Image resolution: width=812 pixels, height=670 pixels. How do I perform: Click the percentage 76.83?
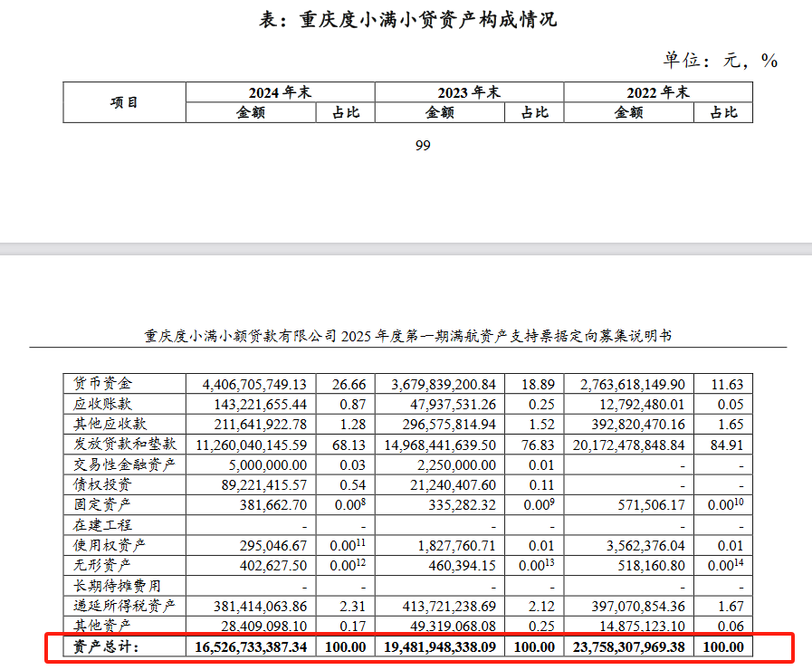tap(538, 445)
